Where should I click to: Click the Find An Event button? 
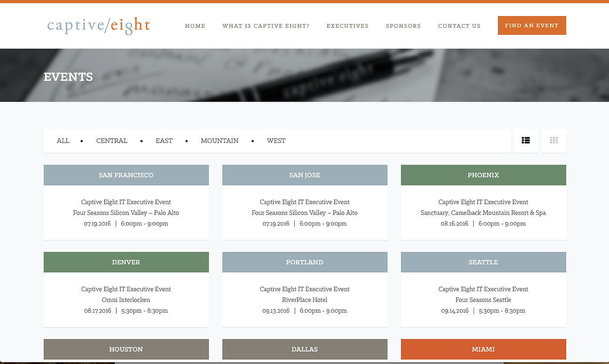tap(532, 25)
